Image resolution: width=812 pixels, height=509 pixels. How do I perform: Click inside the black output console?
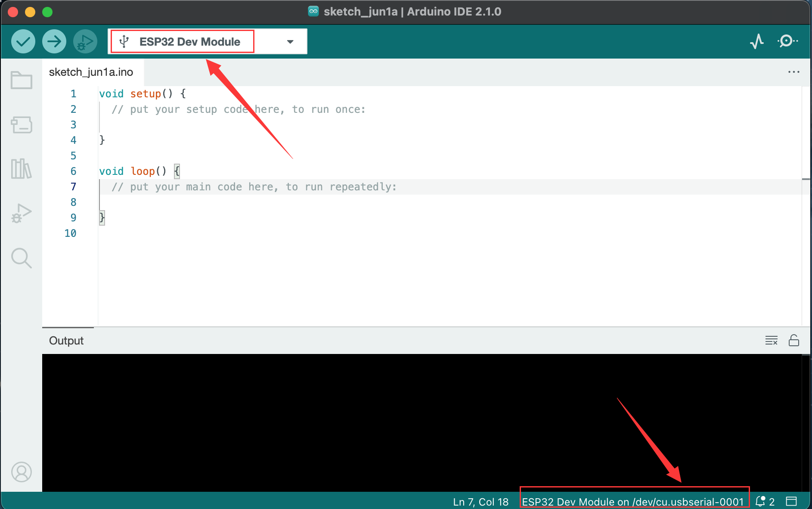point(422,422)
